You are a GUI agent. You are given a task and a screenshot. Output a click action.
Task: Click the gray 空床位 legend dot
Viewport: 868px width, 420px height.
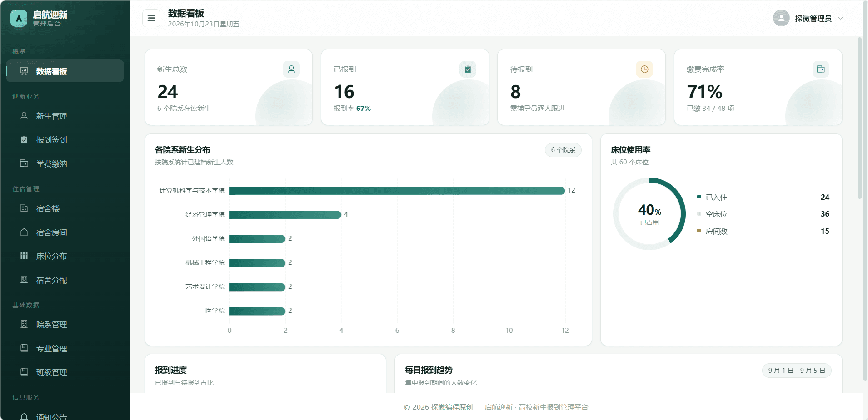(x=699, y=213)
